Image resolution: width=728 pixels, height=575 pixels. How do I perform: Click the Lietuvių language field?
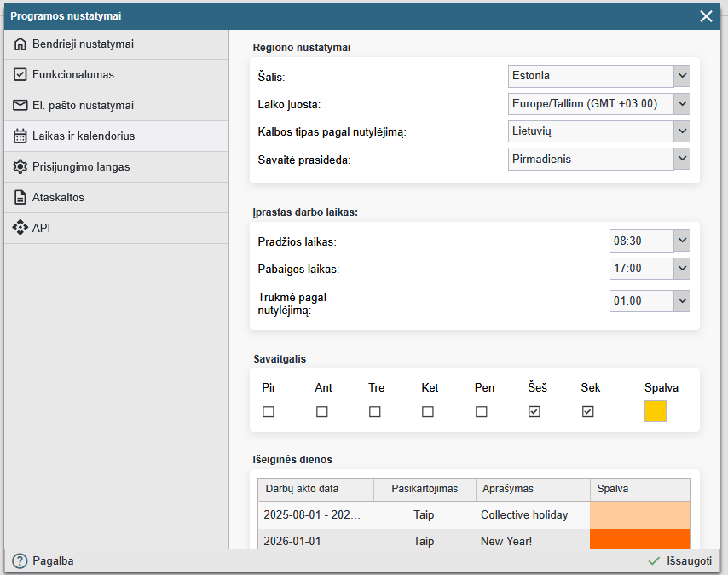click(591, 131)
